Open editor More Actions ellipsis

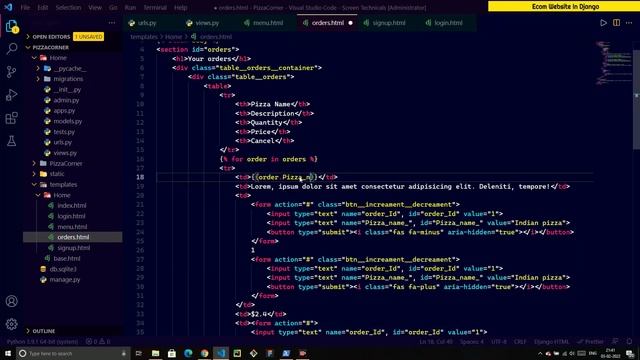pyautogui.click(x=629, y=23)
